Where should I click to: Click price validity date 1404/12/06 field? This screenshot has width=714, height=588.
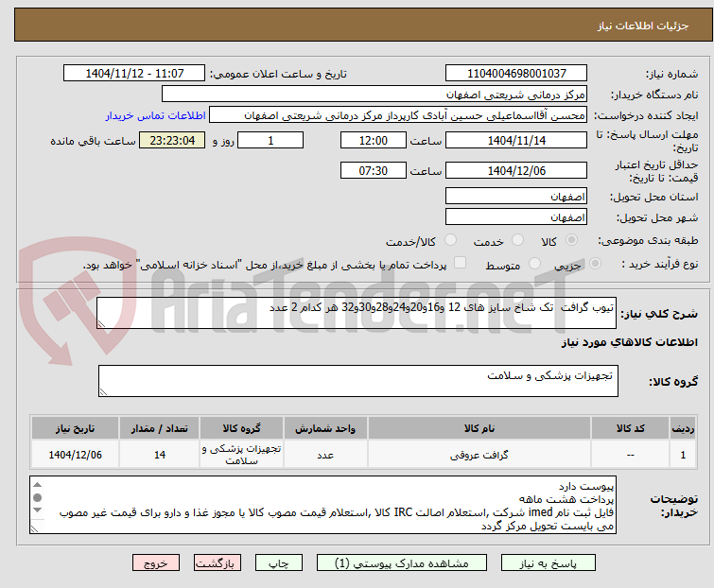[x=516, y=171]
